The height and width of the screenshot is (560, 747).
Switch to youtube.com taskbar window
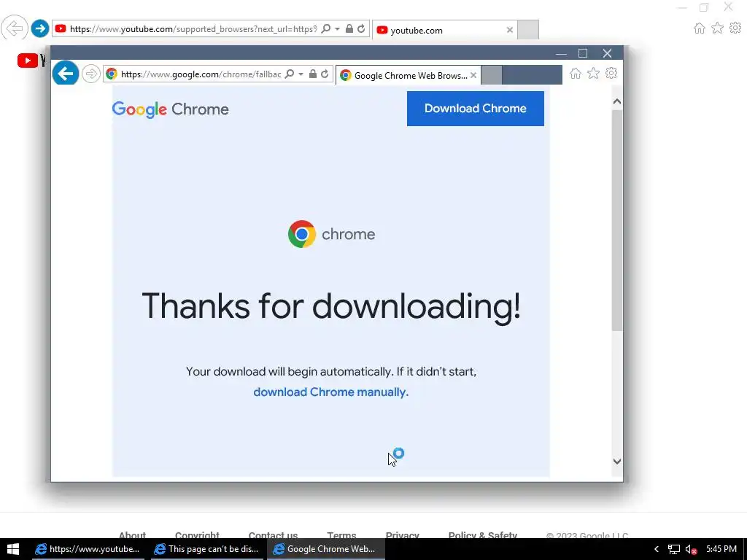click(x=88, y=549)
